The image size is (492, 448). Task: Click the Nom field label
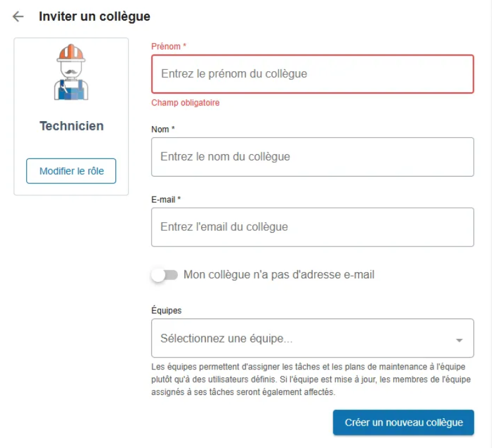[x=163, y=129]
